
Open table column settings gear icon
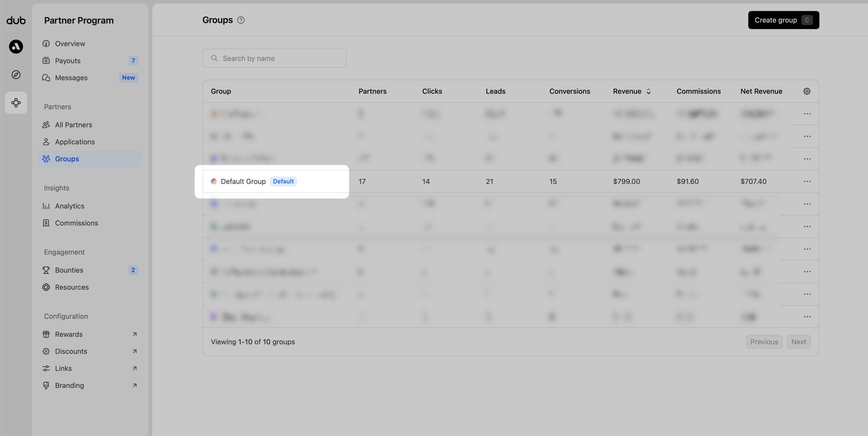click(807, 91)
